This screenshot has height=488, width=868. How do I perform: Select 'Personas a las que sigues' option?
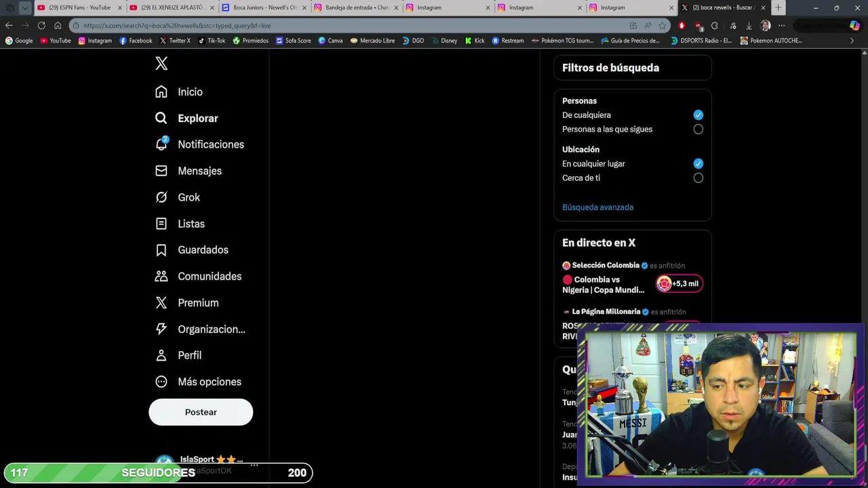click(x=698, y=129)
